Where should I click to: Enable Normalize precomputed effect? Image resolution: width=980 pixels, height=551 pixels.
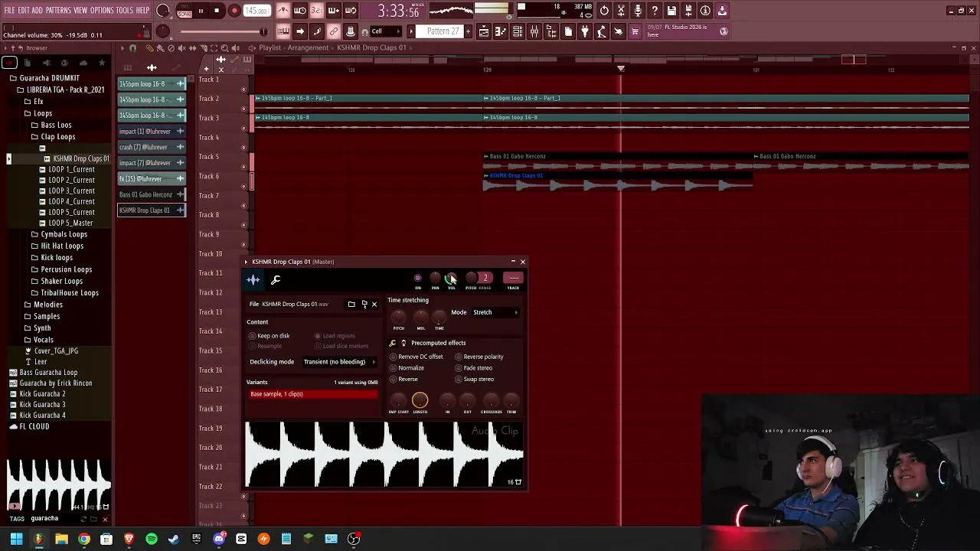(x=407, y=368)
